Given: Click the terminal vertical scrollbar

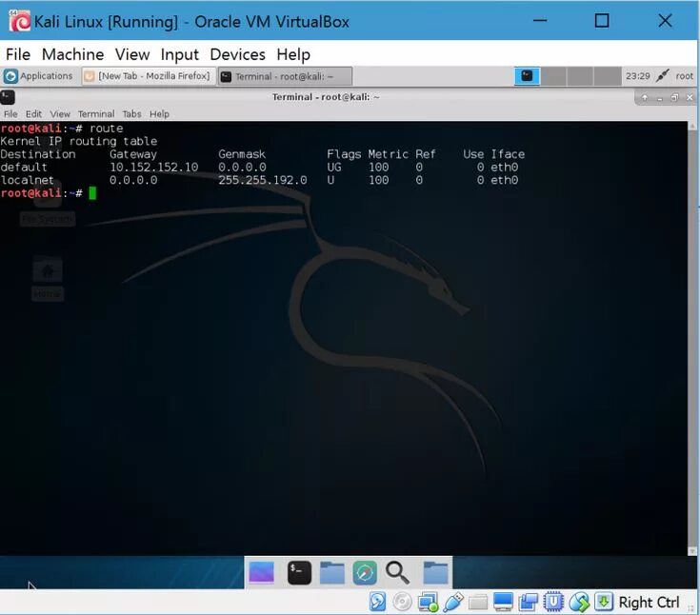Looking at the screenshot, I should (x=692, y=338).
